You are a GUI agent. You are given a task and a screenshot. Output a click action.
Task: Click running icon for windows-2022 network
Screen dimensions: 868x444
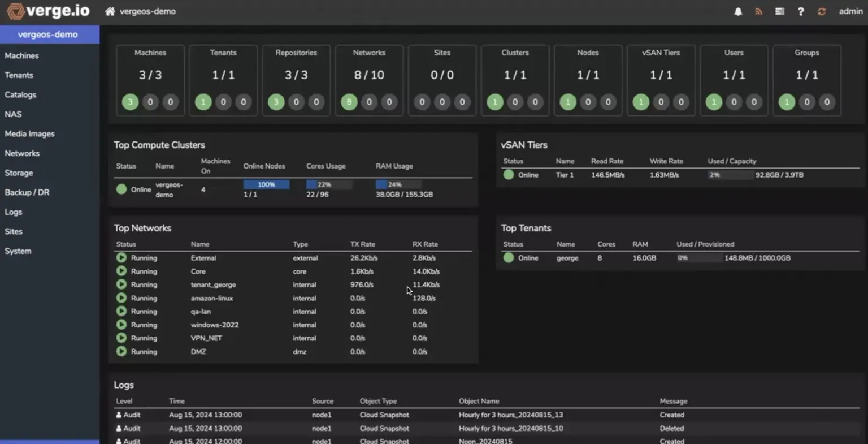(x=121, y=325)
